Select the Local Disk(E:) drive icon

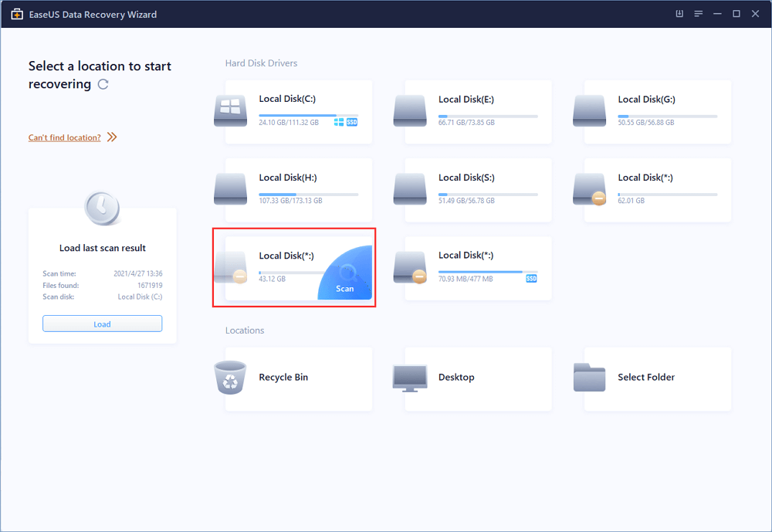pos(410,111)
